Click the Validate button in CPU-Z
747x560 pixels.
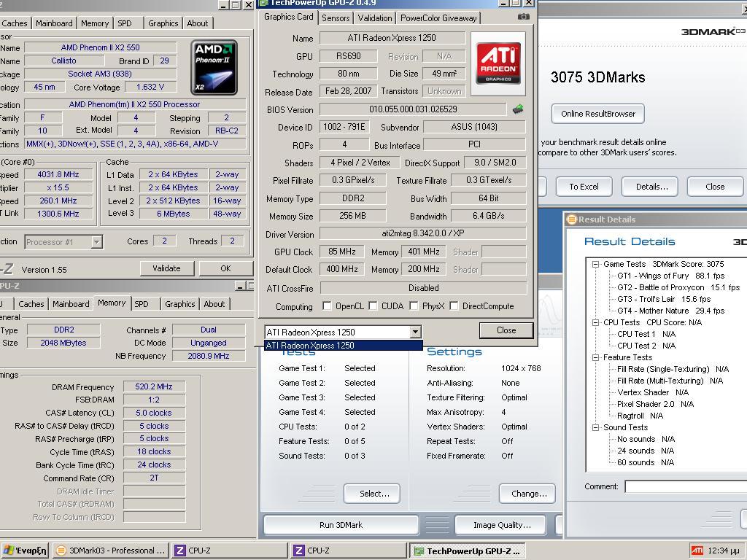pyautogui.click(x=167, y=268)
